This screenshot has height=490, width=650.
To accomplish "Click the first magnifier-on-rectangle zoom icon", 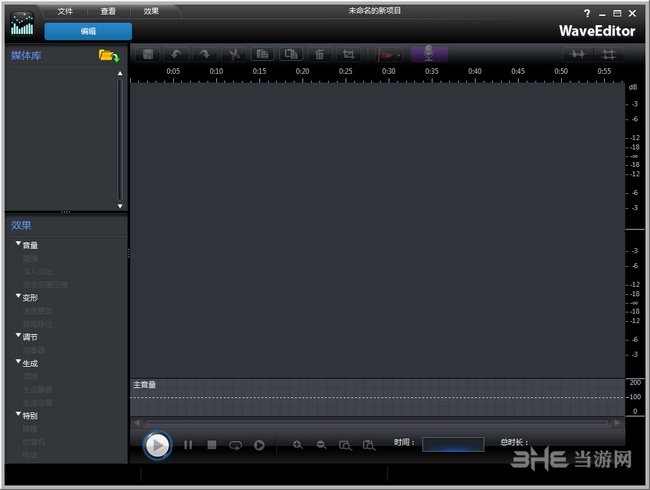I will pos(345,446).
